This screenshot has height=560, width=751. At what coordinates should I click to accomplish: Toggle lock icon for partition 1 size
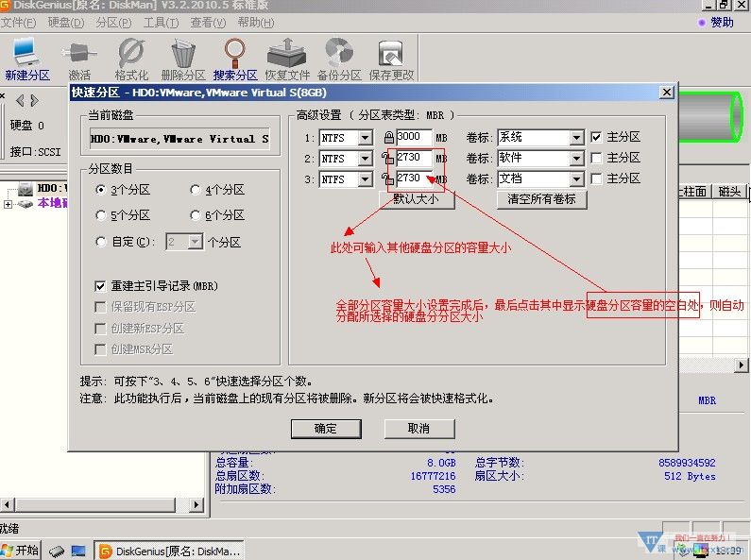pos(389,138)
